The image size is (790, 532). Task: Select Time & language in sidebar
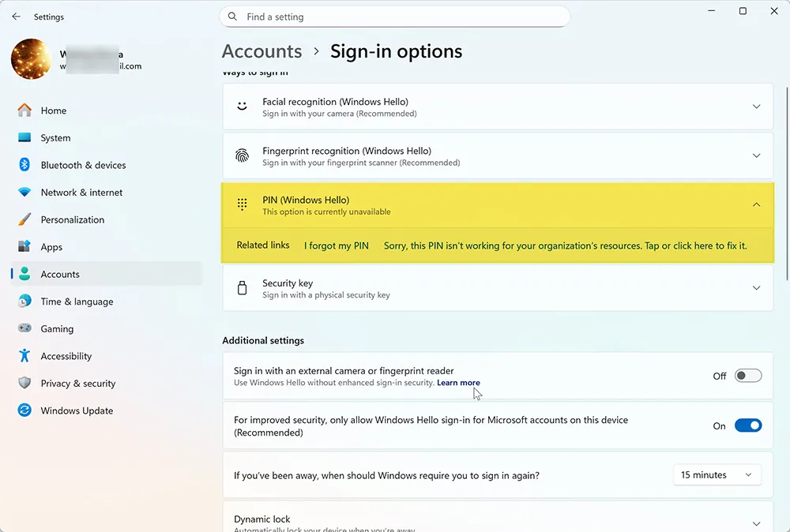(77, 302)
